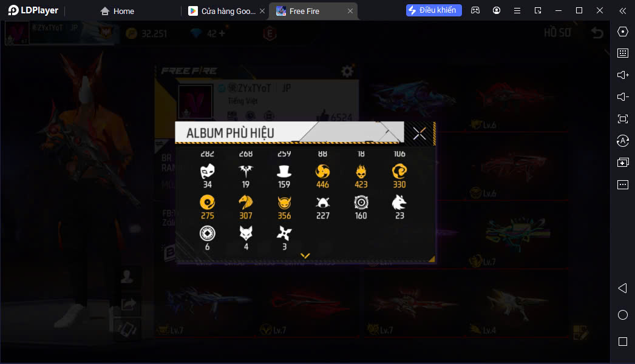Open the keyboard mapping sidebar icon
Screen dimensions: 635x364
(x=623, y=53)
